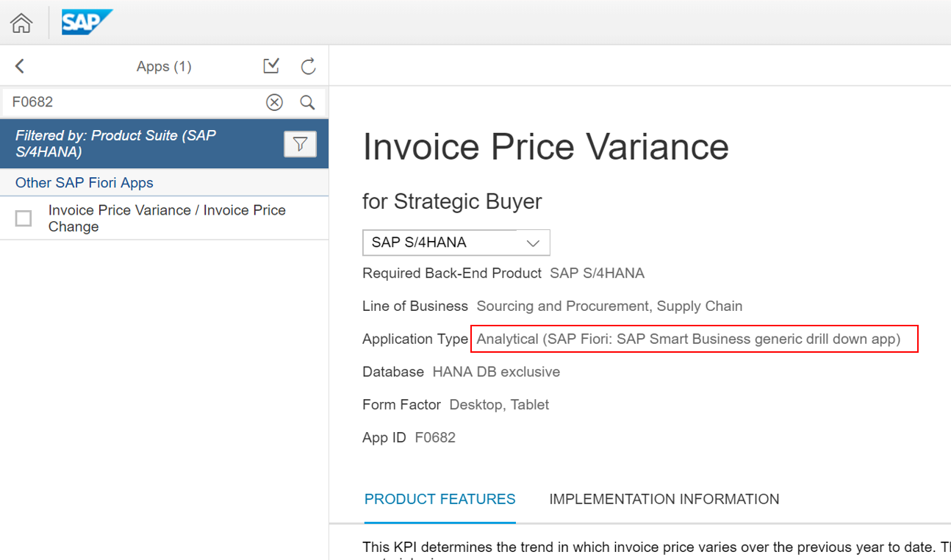Image resolution: width=951 pixels, height=560 pixels.
Task: Select the Invoice Price Variance heading
Action: coord(545,146)
